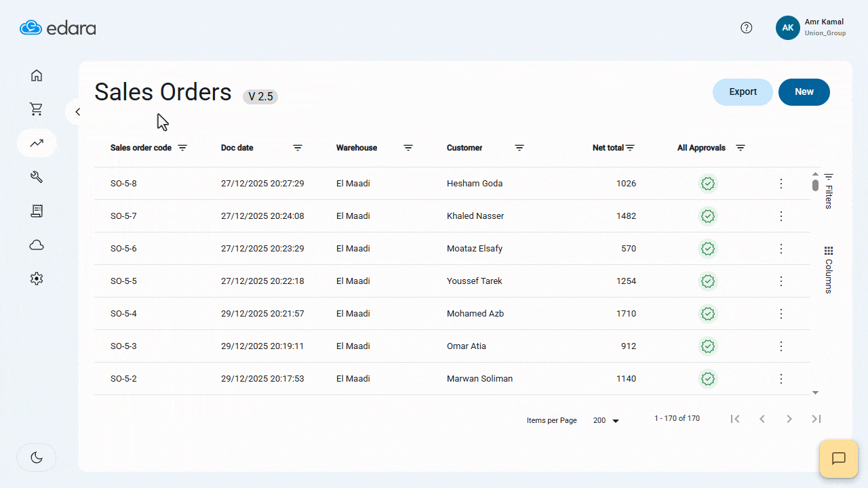This screenshot has width=868, height=488.
Task: Go to last page
Action: click(816, 419)
